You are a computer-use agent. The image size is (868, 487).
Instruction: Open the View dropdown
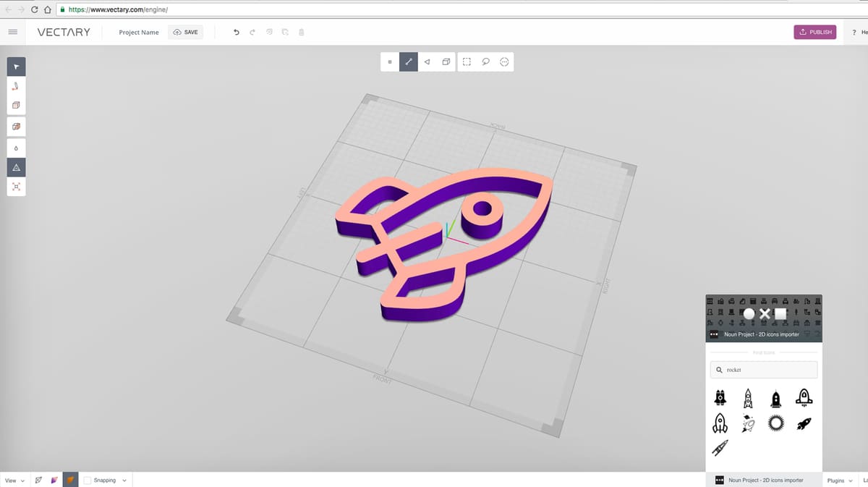14,480
